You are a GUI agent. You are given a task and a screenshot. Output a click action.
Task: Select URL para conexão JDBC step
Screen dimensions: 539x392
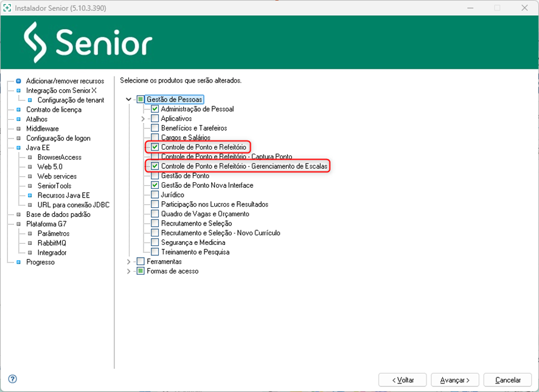(x=74, y=205)
